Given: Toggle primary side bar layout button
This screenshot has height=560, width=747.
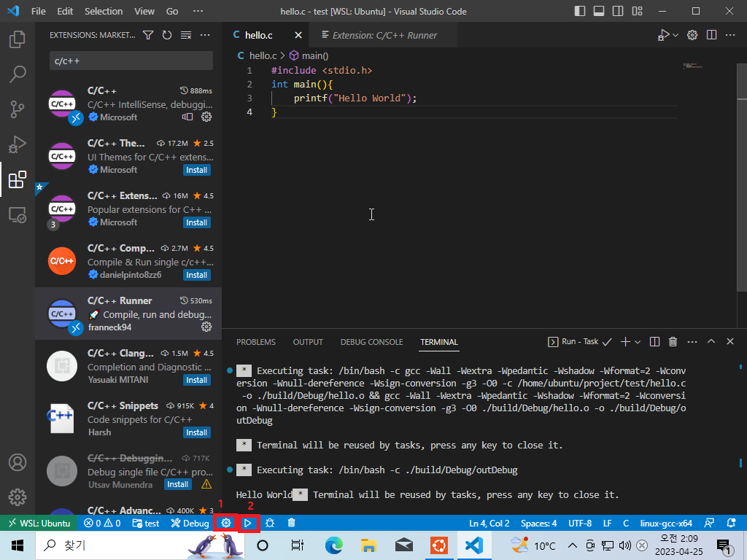Looking at the screenshot, I should click(x=580, y=11).
